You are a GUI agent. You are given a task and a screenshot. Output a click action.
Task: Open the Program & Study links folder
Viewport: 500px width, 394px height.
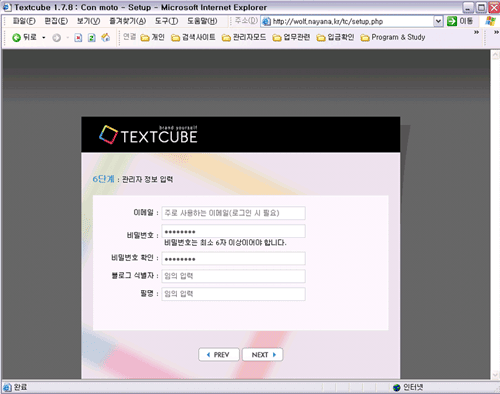(x=393, y=37)
